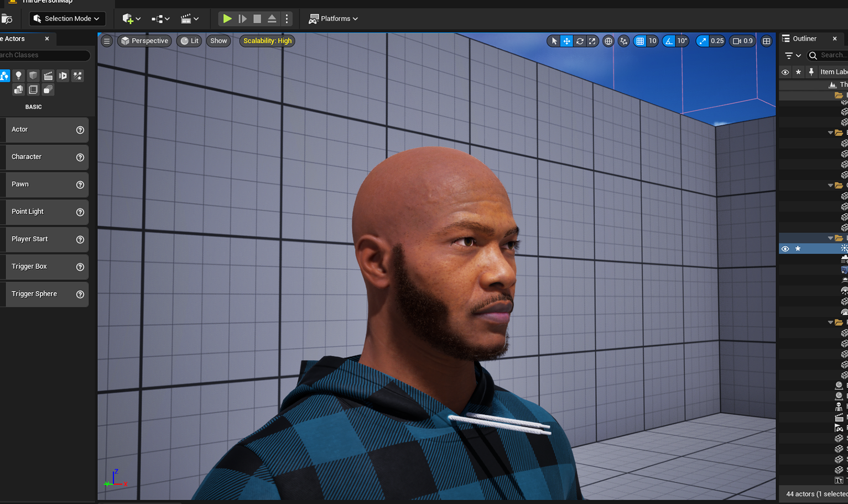This screenshot has width=848, height=504.
Task: Choose the Select objects arrow tool
Action: [x=554, y=41]
